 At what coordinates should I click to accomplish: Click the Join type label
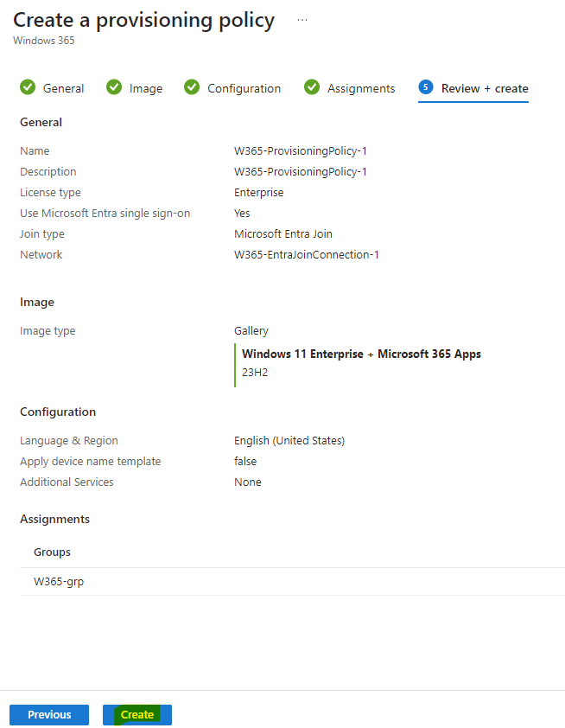point(42,234)
